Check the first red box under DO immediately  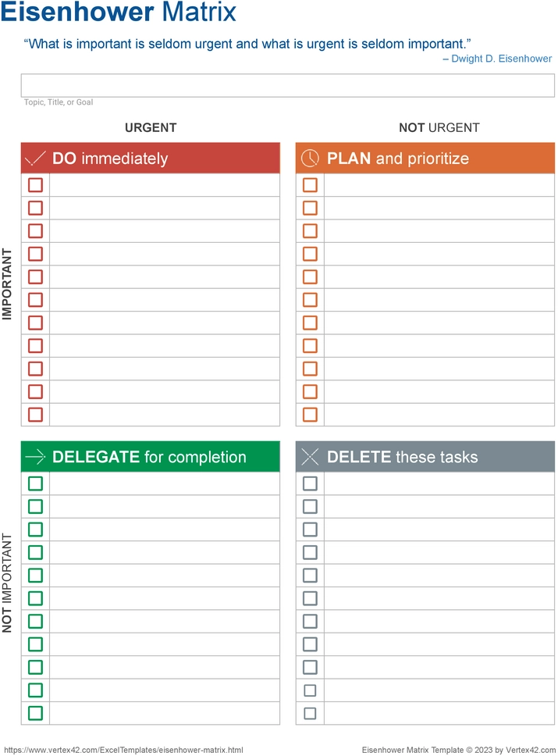35,185
